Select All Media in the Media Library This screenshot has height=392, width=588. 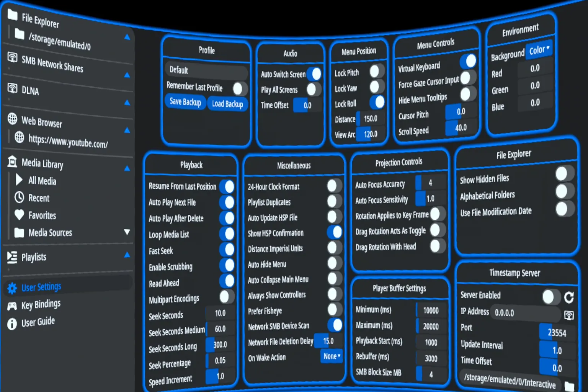(42, 181)
